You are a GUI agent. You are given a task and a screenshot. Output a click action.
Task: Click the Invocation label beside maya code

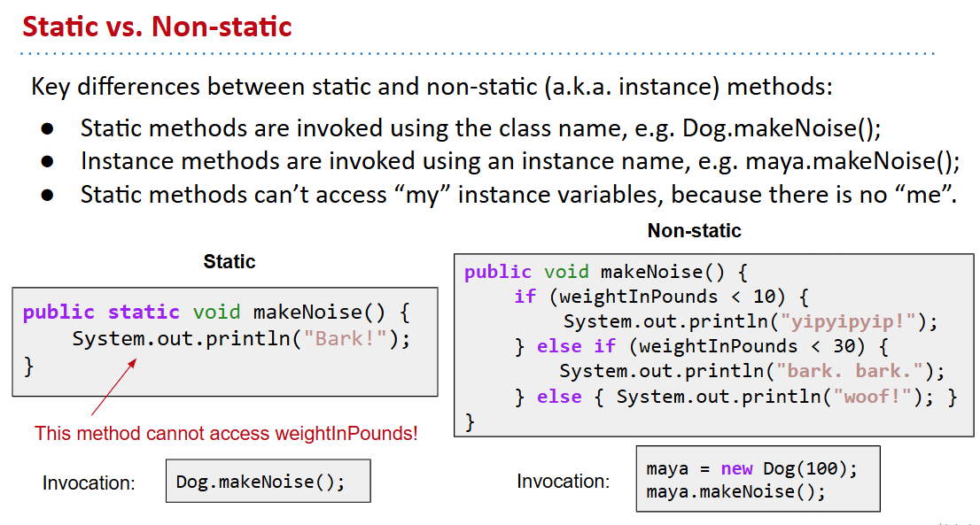click(x=564, y=482)
